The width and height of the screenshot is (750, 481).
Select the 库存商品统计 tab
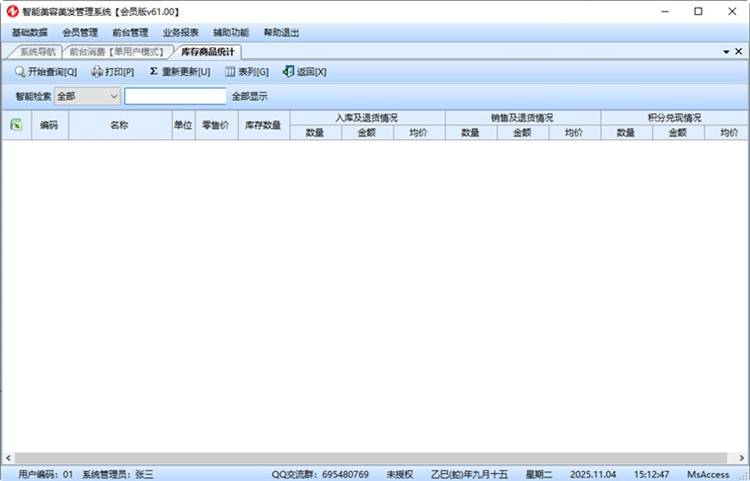208,52
